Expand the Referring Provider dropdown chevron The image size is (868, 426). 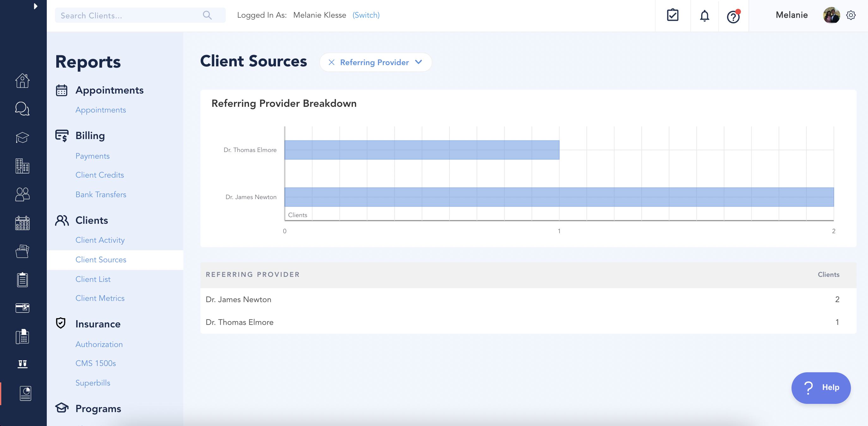(419, 62)
